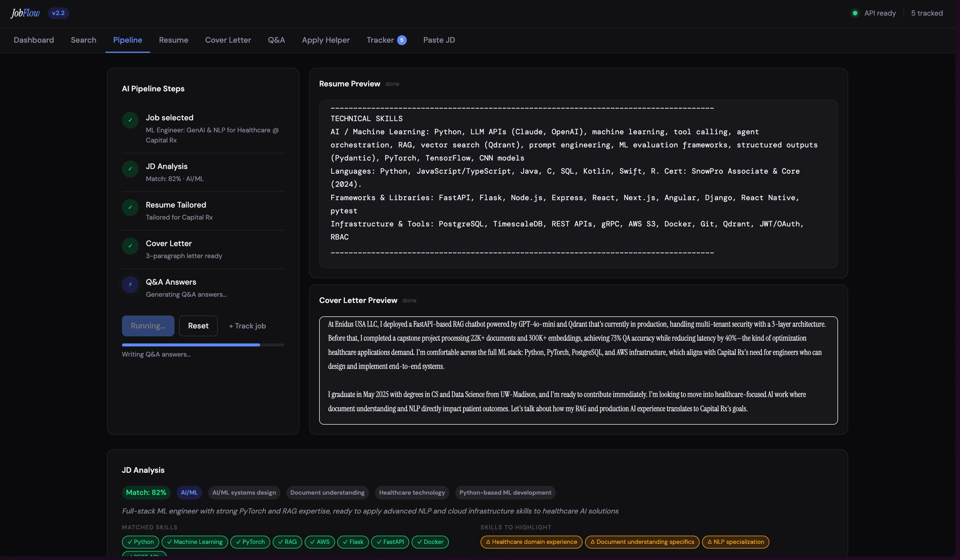This screenshot has width=960, height=560.
Task: Click the Resume Preview text area
Action: [x=578, y=184]
